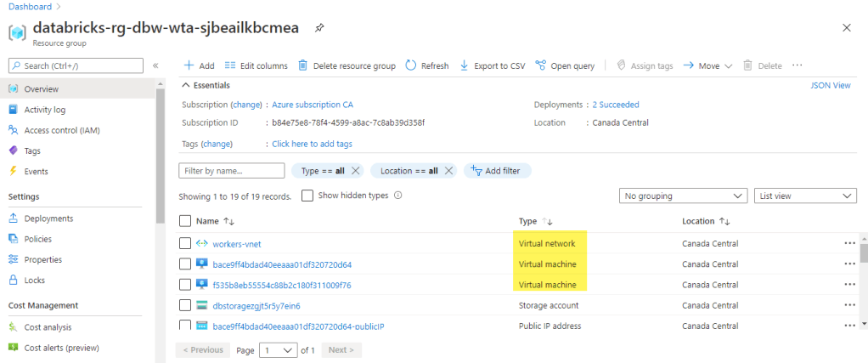Screen dimensions: 868x363
Task: Click Edit columns toolbar icon
Action: tap(229, 65)
